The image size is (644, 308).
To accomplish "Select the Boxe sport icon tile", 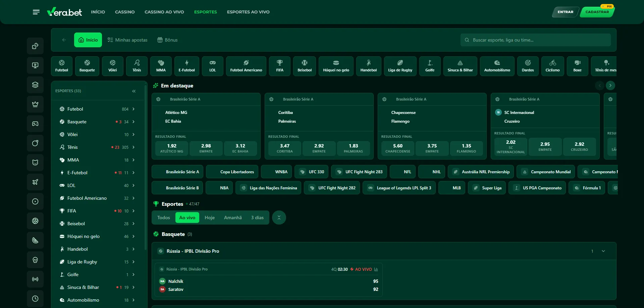I will coord(578,66).
